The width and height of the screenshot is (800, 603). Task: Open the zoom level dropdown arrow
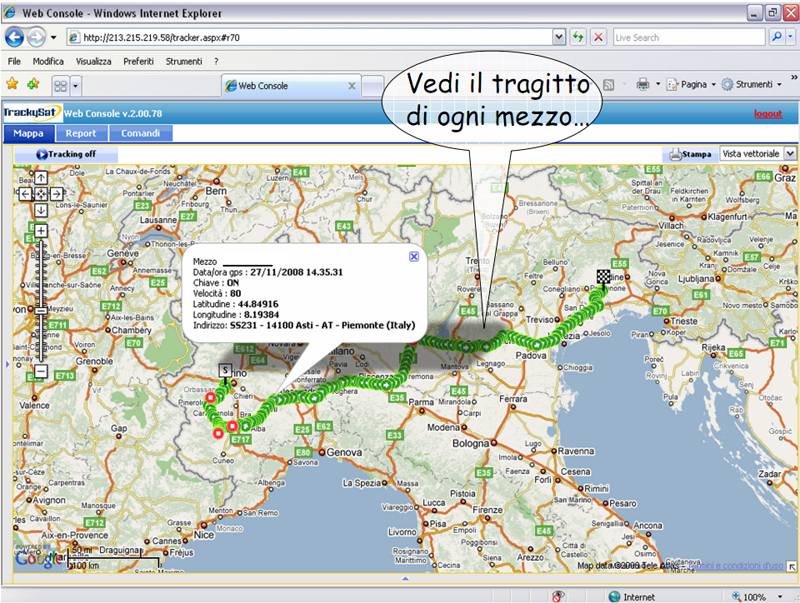(780, 597)
